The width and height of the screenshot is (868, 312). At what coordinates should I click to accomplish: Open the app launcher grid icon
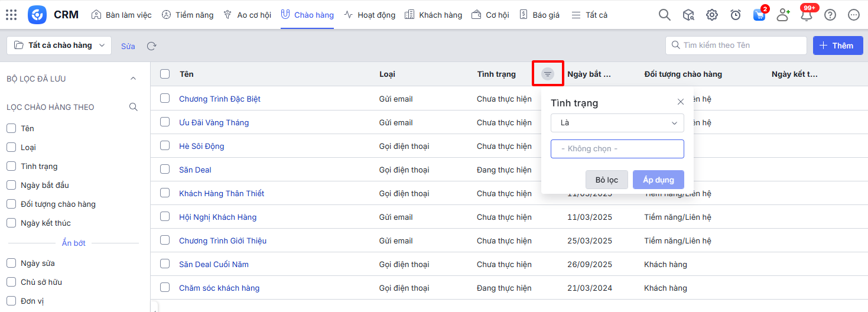tap(11, 15)
